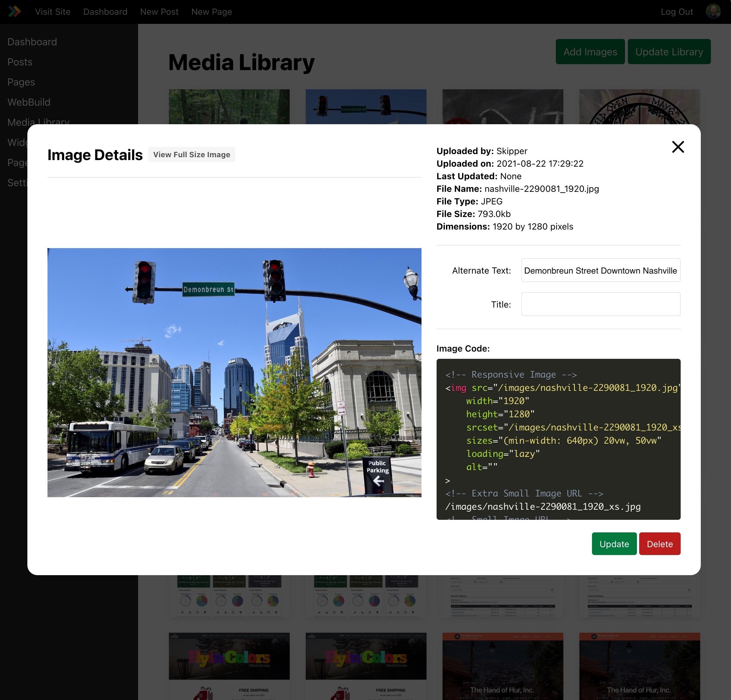Close the Image Details dialog
This screenshot has width=731, height=700.
click(678, 147)
